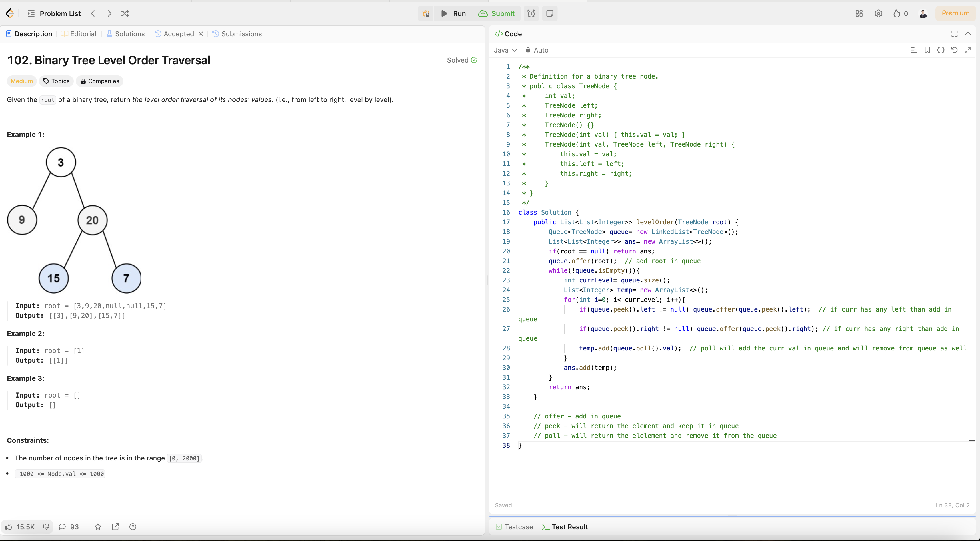This screenshot has width=980, height=541.
Task: Click the Premium button
Action: 955,13
